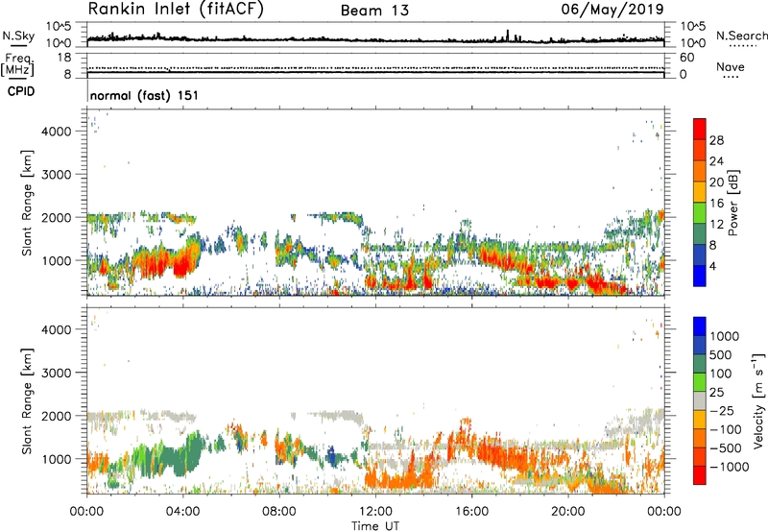Screen dimensions: 768x532
Task: Click the noise spike near 17:30 in N.Sky plot
Action: tap(508, 36)
